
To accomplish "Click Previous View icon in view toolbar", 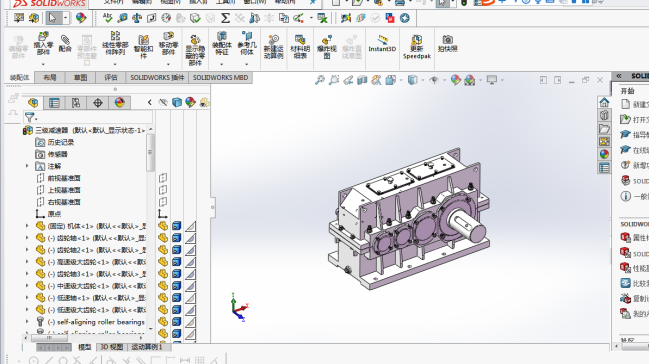I will click(x=348, y=80).
